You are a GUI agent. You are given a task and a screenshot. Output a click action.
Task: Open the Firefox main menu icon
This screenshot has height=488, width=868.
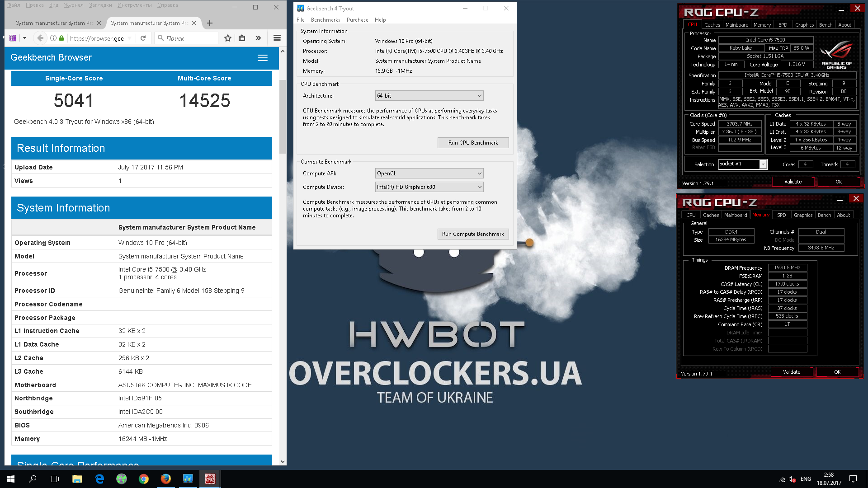pos(277,38)
